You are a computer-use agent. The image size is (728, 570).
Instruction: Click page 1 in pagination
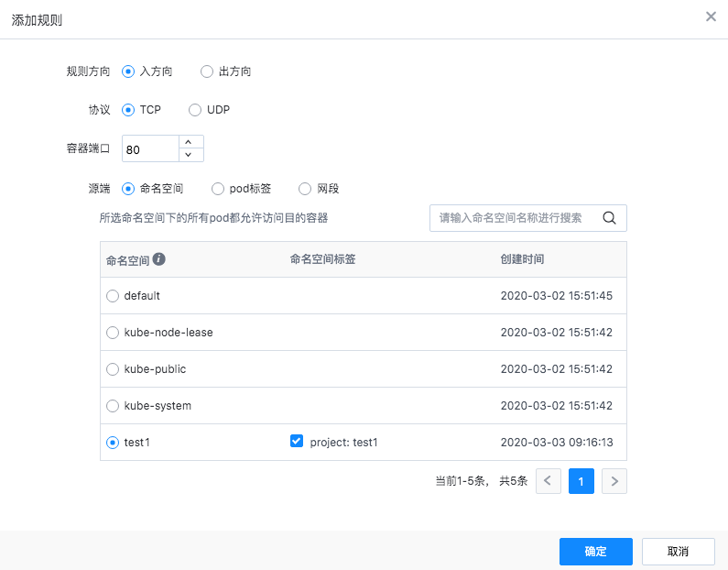[581, 480]
